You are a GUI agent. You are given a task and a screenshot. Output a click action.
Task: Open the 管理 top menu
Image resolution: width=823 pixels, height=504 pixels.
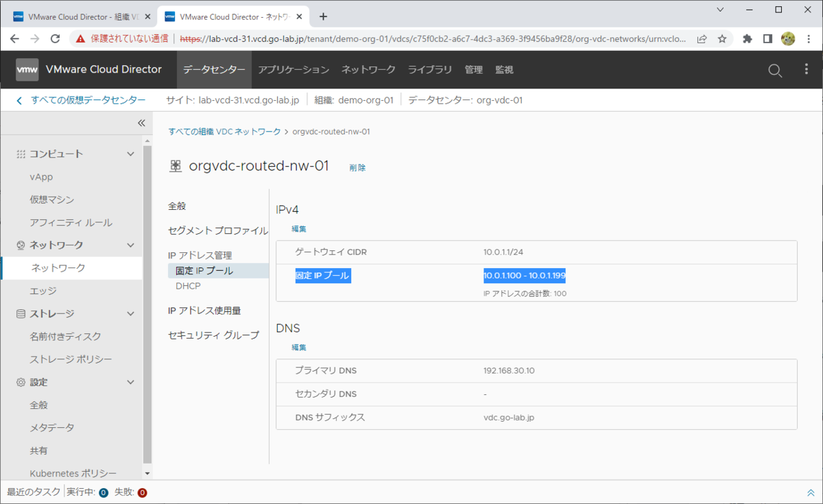[473, 70]
